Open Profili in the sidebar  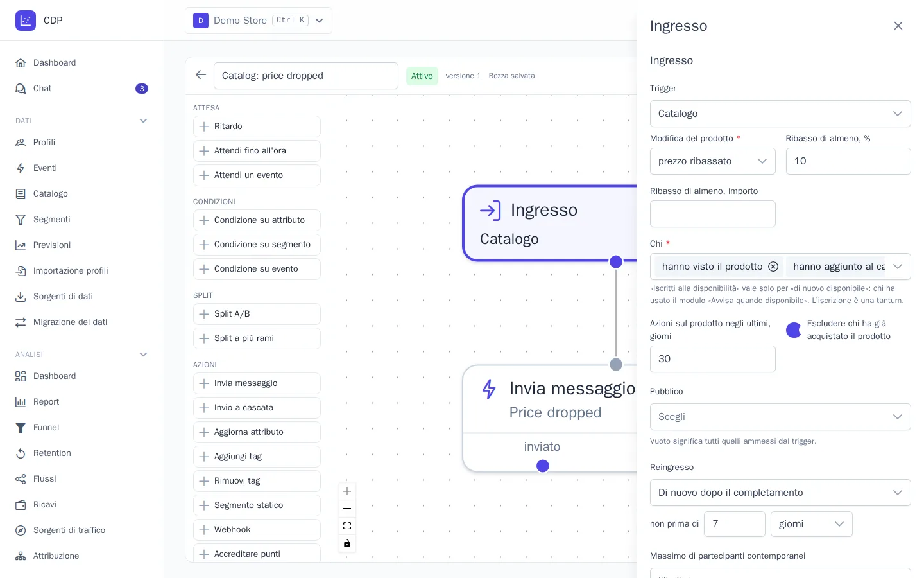[81, 143]
